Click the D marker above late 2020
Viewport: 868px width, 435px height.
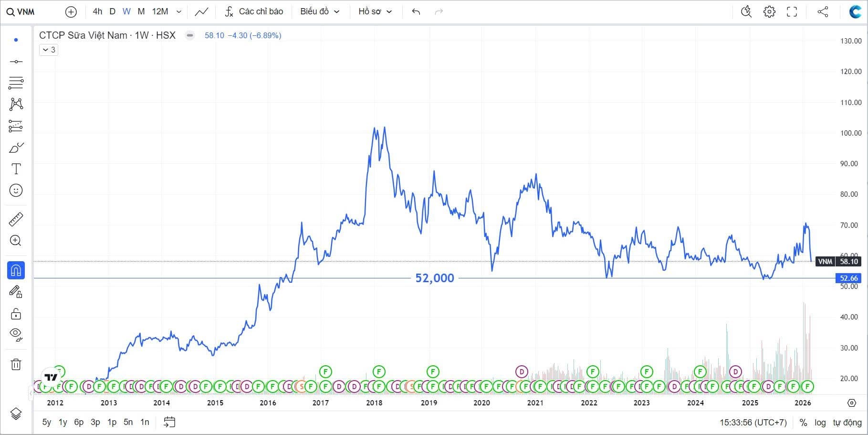click(x=522, y=371)
